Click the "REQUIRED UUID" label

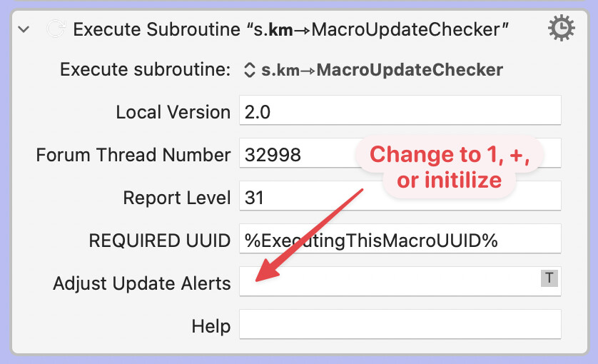point(159,241)
